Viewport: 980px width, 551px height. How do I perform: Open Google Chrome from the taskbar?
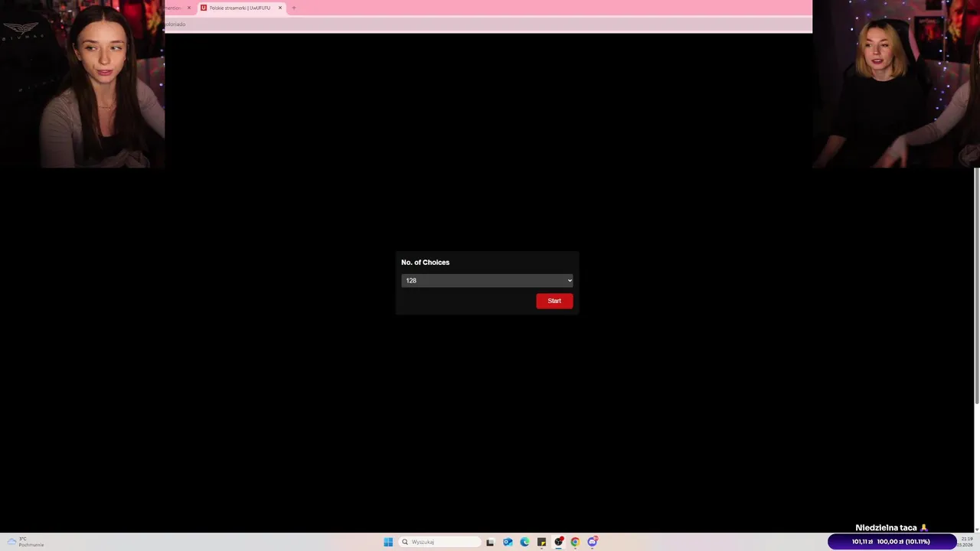(575, 542)
